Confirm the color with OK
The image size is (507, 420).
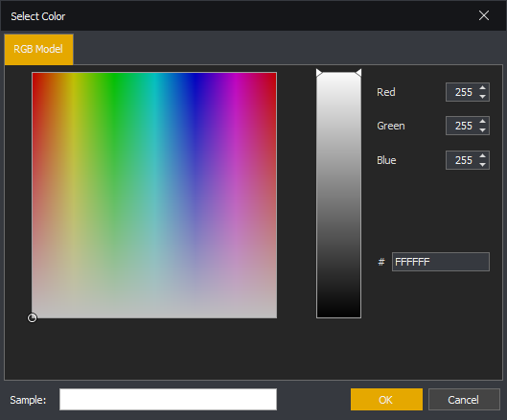click(x=386, y=400)
